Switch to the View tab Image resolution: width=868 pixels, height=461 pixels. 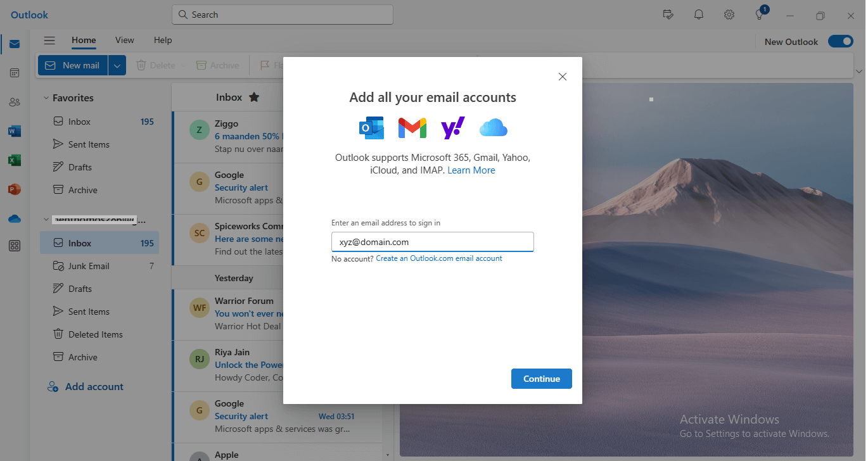(x=124, y=40)
